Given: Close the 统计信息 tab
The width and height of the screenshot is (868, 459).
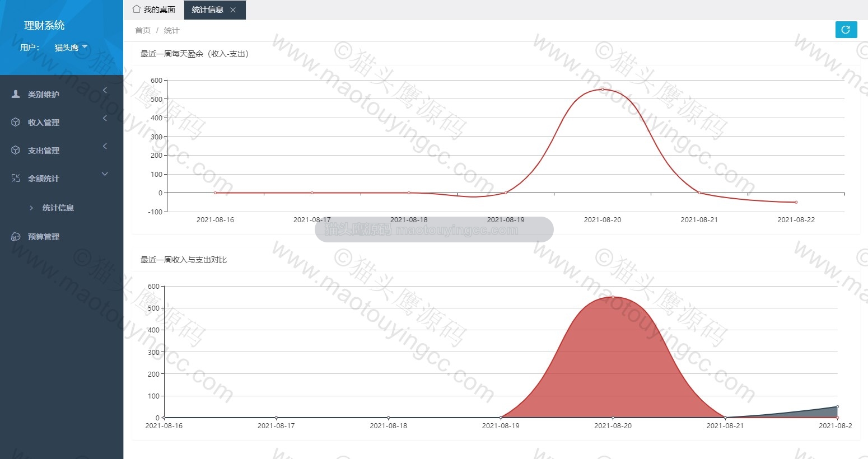Looking at the screenshot, I should point(233,10).
